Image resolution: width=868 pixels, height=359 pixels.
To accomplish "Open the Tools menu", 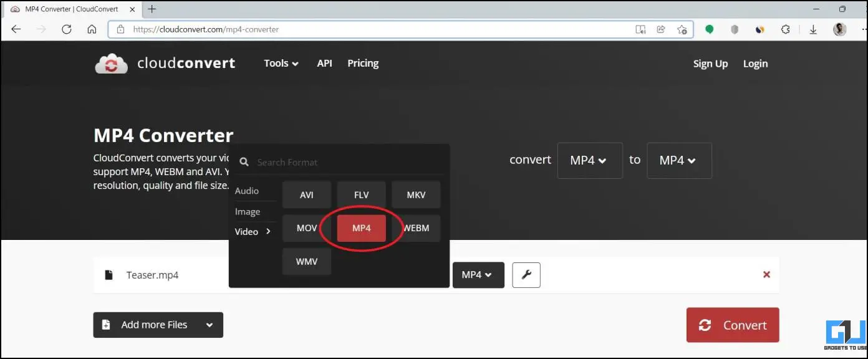I will (280, 63).
